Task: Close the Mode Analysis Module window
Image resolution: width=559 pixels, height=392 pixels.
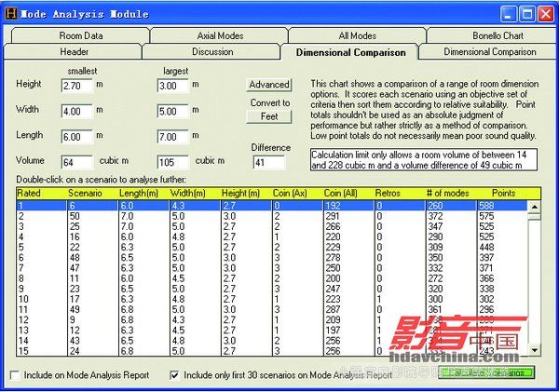Action: click(x=545, y=13)
